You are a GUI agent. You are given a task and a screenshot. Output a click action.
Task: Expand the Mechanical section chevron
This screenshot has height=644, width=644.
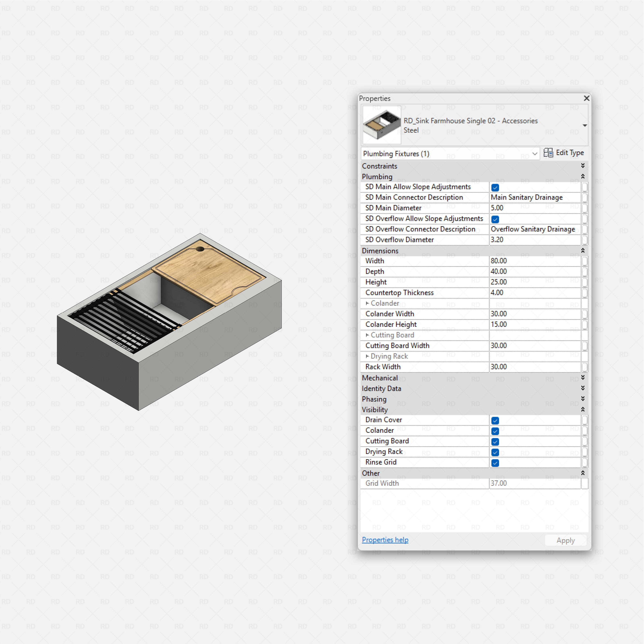pos(583,377)
